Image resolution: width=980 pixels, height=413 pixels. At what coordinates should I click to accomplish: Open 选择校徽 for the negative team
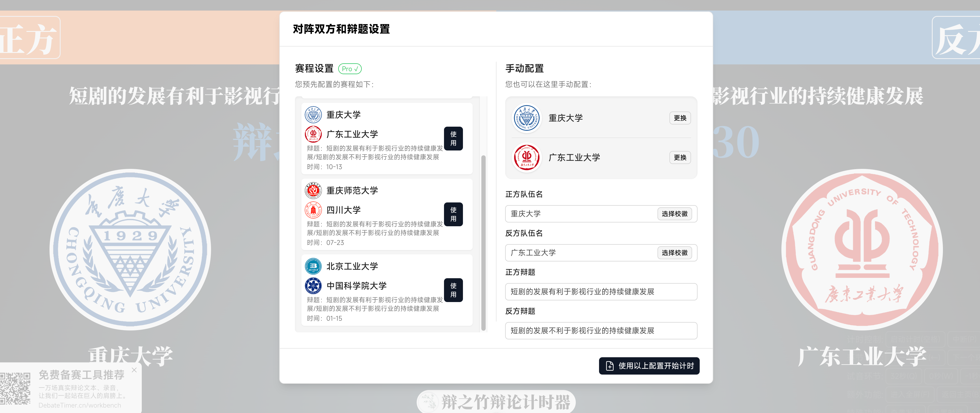pos(675,253)
